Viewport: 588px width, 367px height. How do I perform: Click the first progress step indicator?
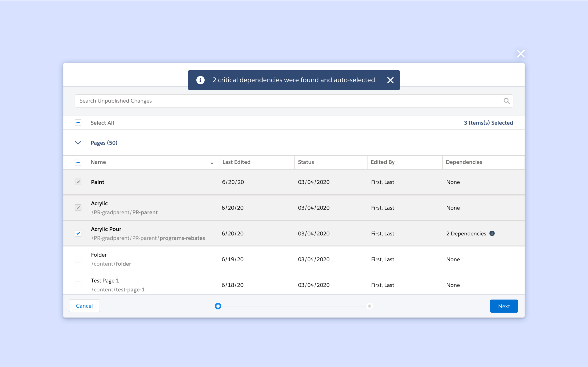[x=218, y=306]
